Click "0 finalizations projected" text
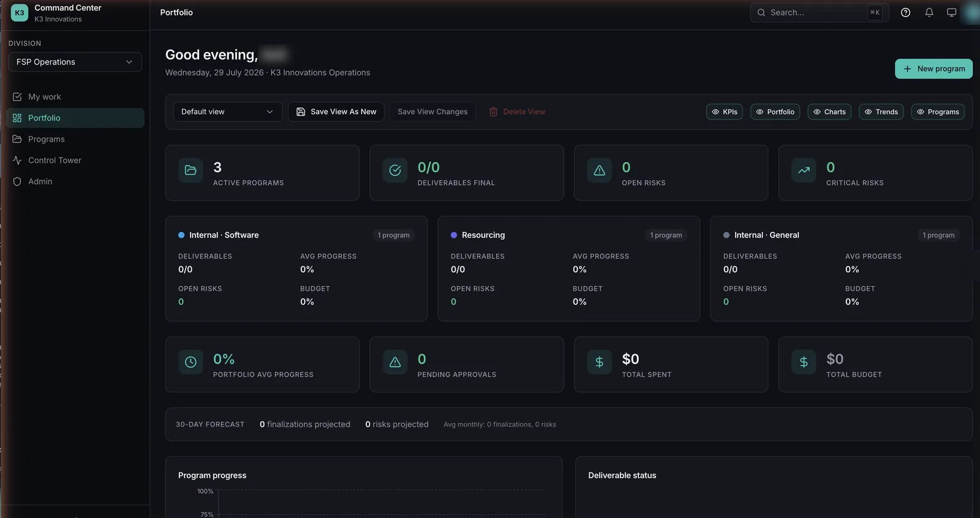Image resolution: width=980 pixels, height=518 pixels. click(x=305, y=424)
